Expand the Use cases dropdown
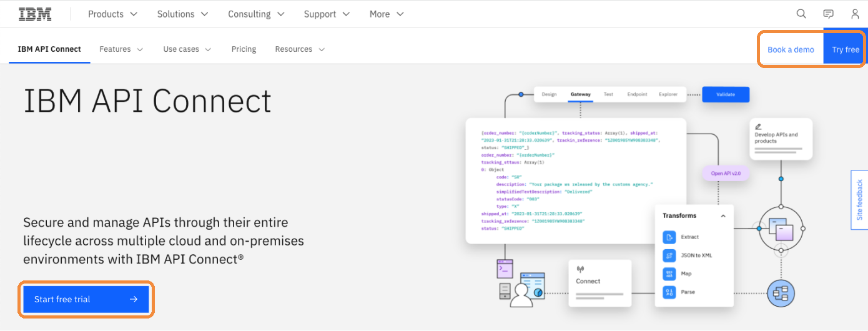 tap(187, 49)
